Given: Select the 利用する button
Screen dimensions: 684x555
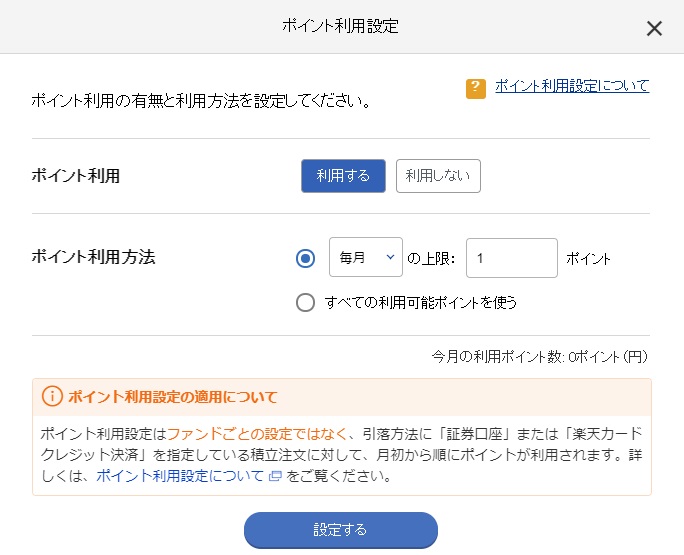Looking at the screenshot, I should [x=343, y=176].
